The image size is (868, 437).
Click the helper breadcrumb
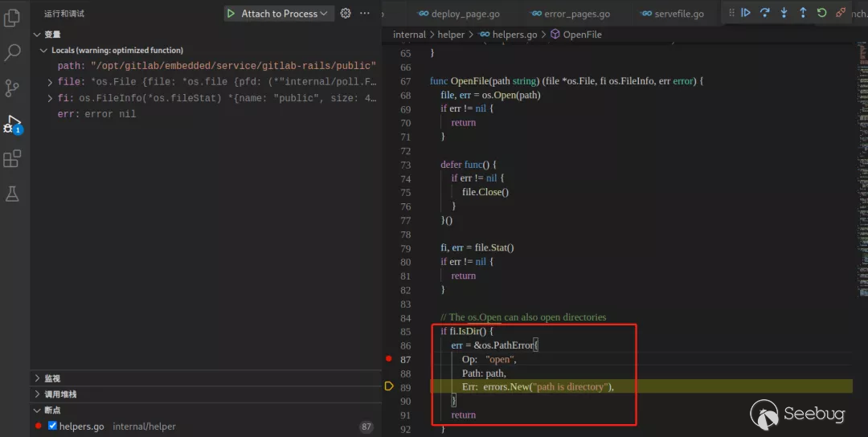pos(451,35)
